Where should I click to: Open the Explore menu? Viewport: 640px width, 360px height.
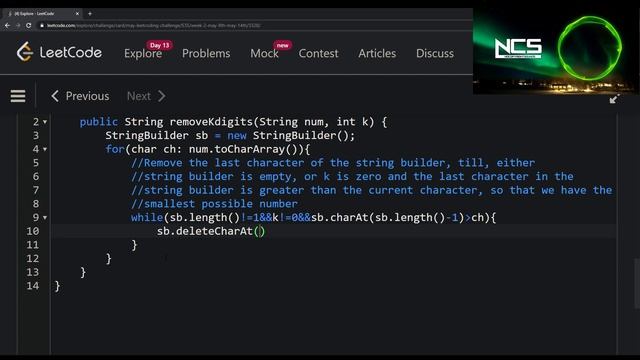pos(143,53)
